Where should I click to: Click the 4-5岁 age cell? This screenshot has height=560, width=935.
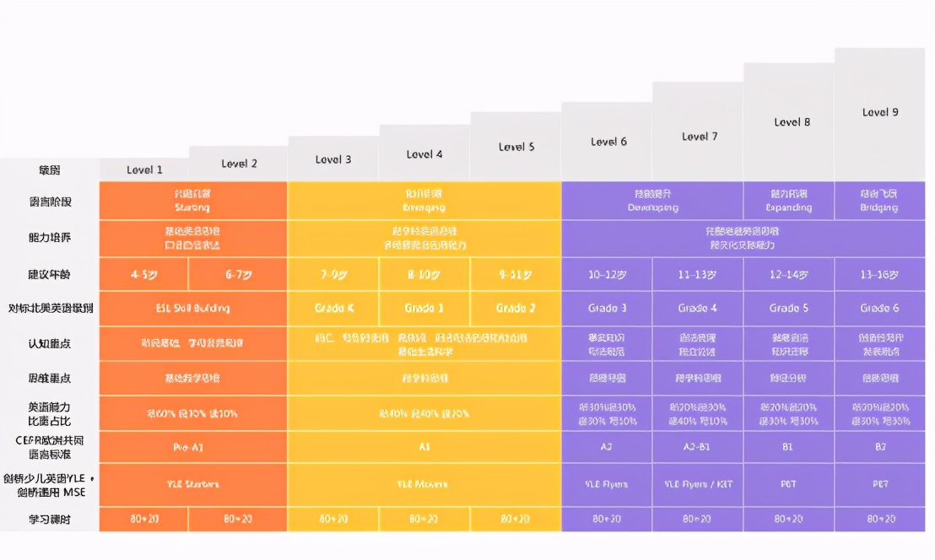point(143,275)
